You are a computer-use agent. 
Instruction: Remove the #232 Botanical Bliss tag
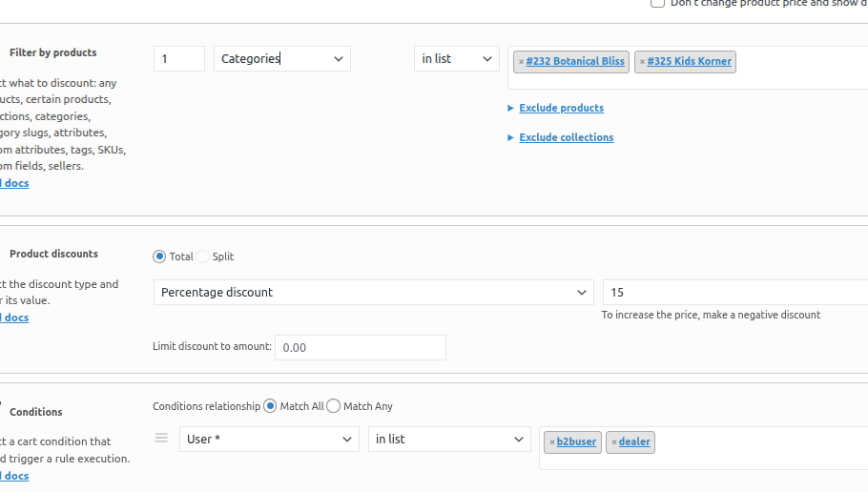(x=521, y=62)
